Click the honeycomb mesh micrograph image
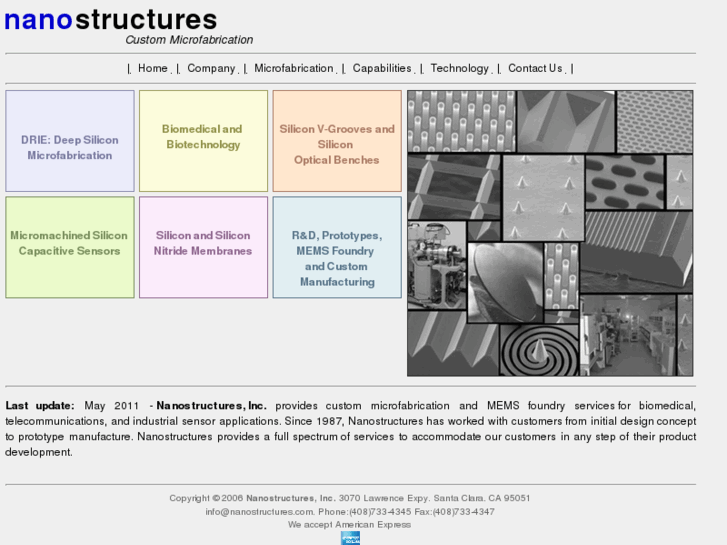Screen dimensions: 727x545 coord(655,122)
